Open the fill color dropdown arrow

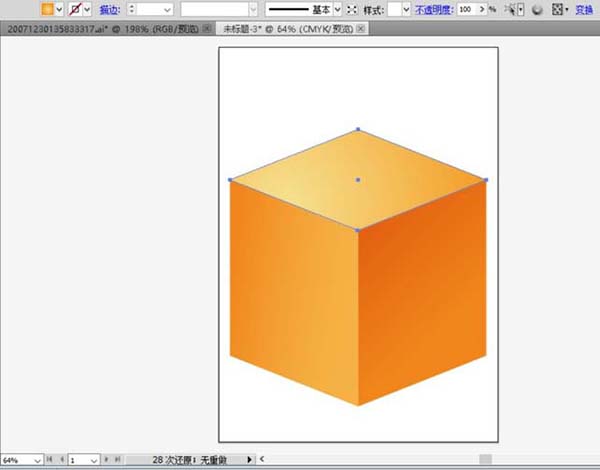point(59,9)
